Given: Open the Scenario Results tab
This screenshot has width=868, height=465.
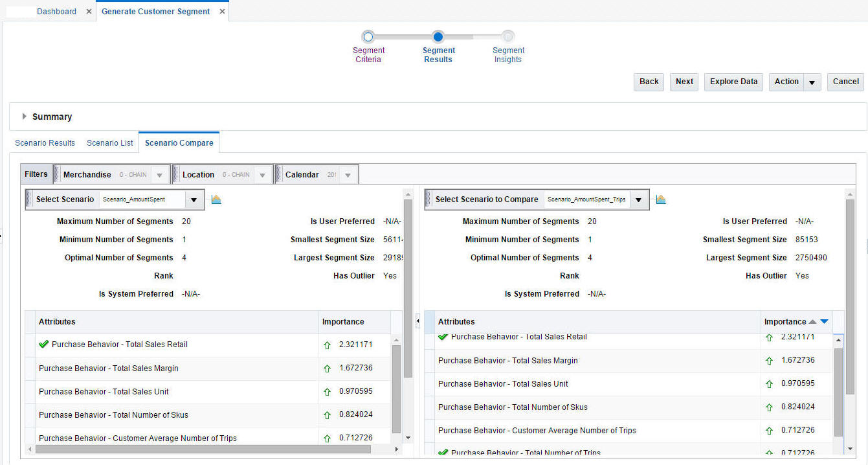Looking at the screenshot, I should click(45, 143).
